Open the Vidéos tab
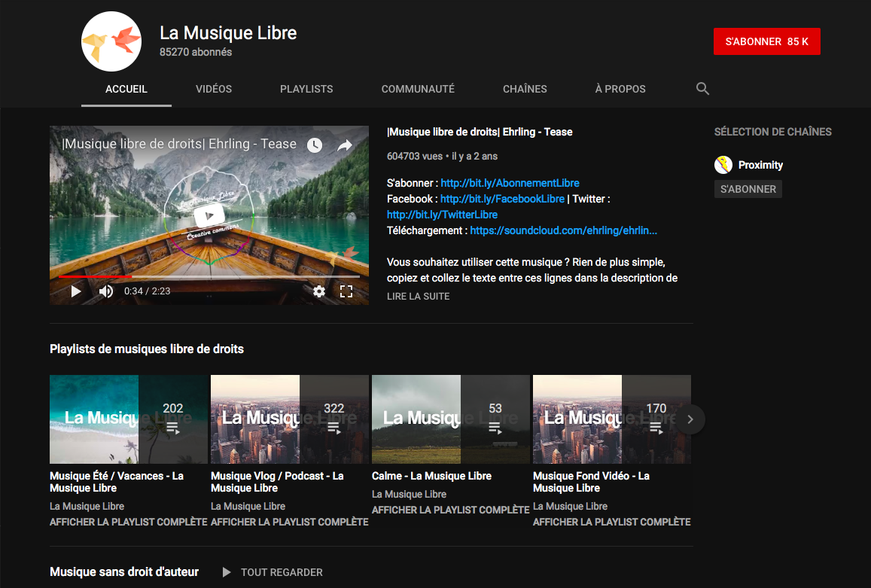Viewport: 871px width, 588px height. coord(214,89)
